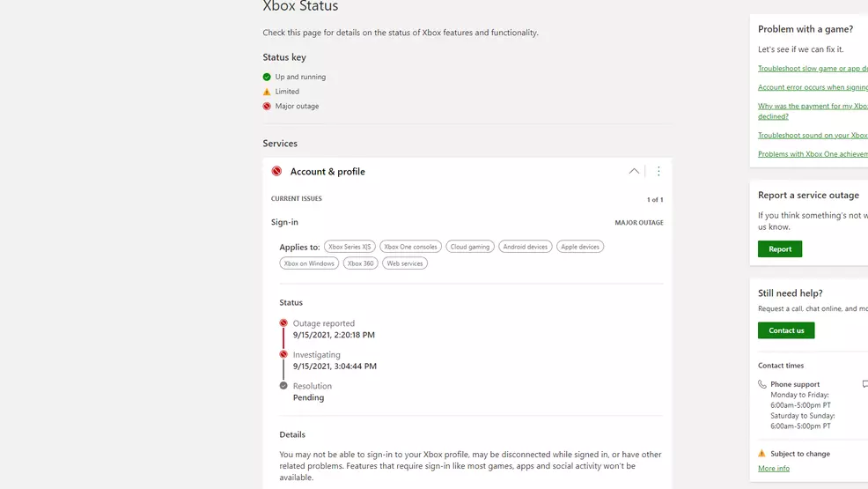Click the Contact times heading

(x=781, y=366)
